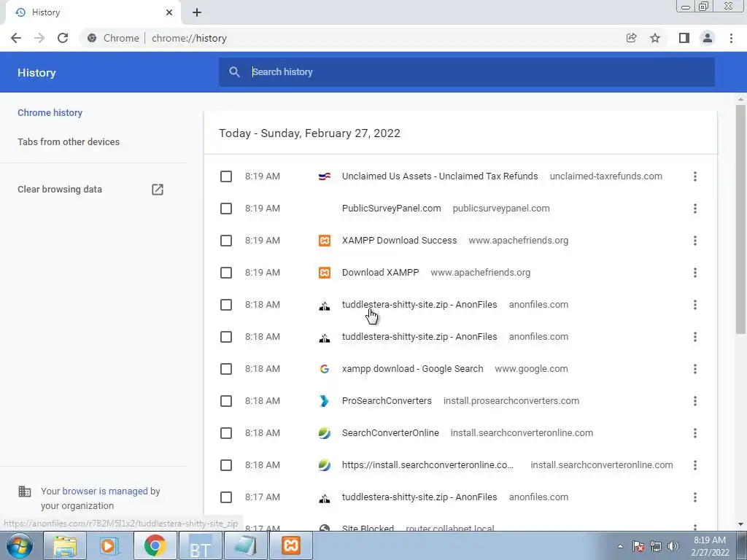Open the network icon in system tray
Screen dimensions: 747x560
[x=656, y=546]
